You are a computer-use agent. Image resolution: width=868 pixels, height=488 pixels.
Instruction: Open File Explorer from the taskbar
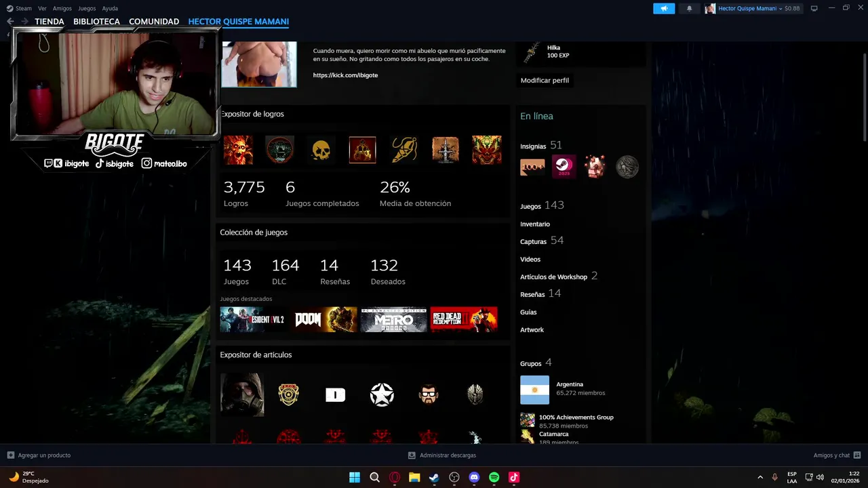414,477
